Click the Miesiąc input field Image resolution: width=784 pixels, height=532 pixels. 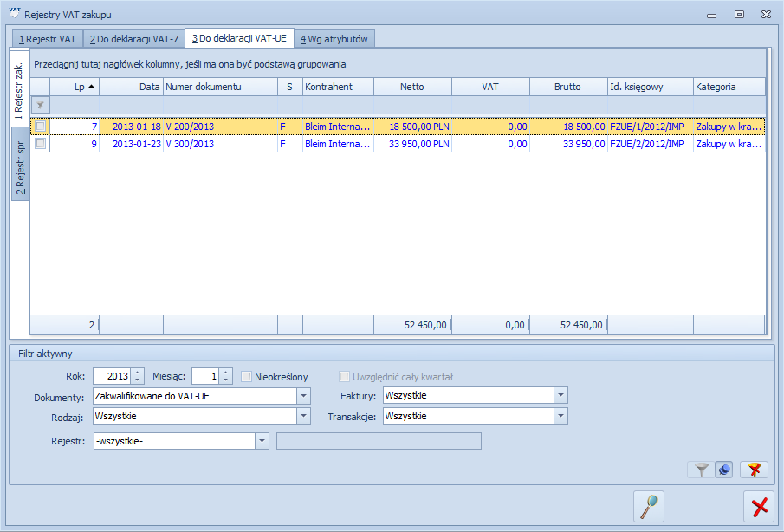(x=205, y=376)
